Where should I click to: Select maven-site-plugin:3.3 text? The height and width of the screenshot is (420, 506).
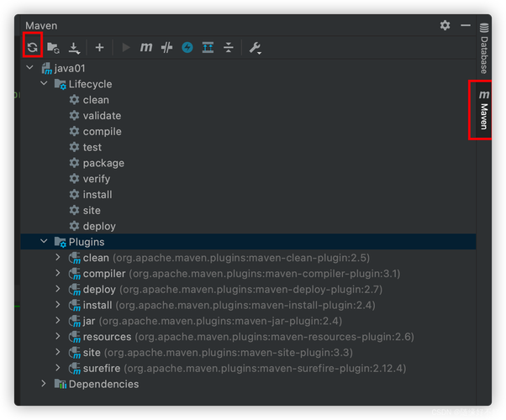click(x=296, y=353)
